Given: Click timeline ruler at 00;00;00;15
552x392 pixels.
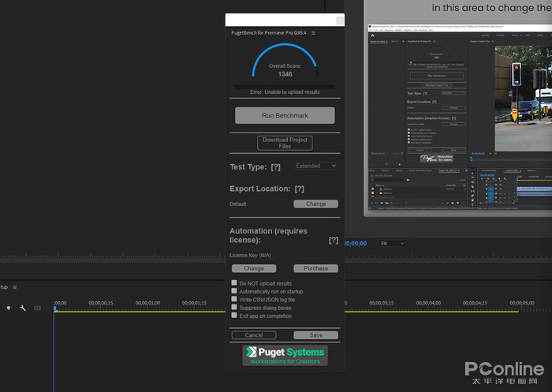Looking at the screenshot, I should click(x=101, y=303).
